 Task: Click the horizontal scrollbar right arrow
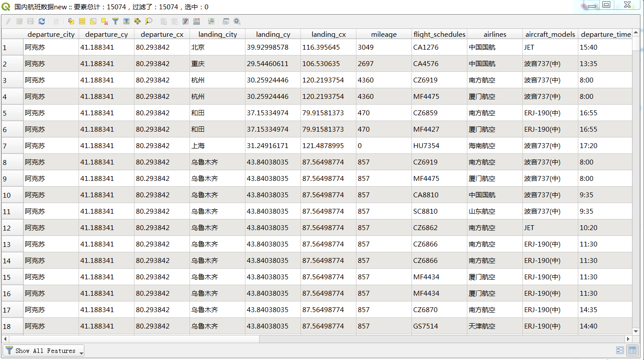(x=628, y=339)
